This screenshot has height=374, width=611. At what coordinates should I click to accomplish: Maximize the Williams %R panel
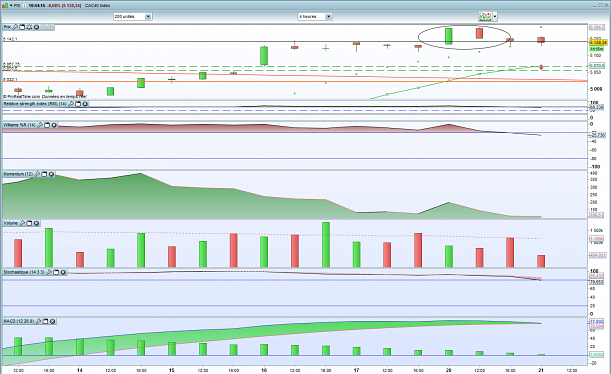(x=47, y=125)
